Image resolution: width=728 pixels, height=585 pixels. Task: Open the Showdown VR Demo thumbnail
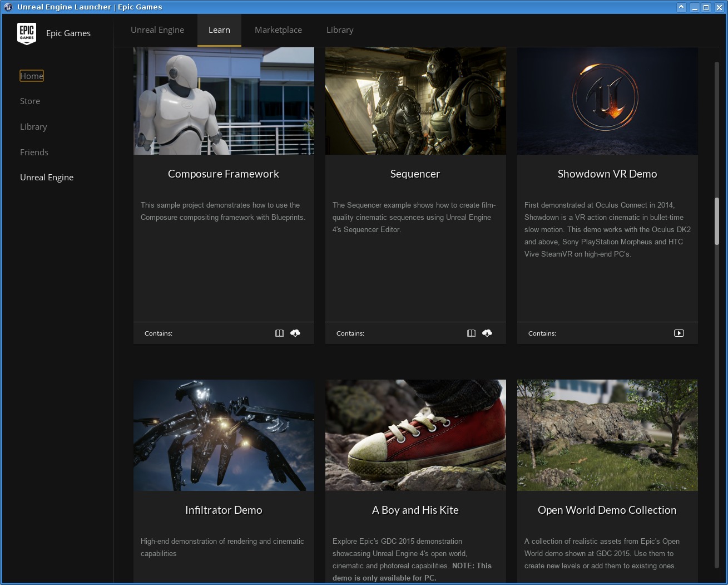[x=607, y=101]
